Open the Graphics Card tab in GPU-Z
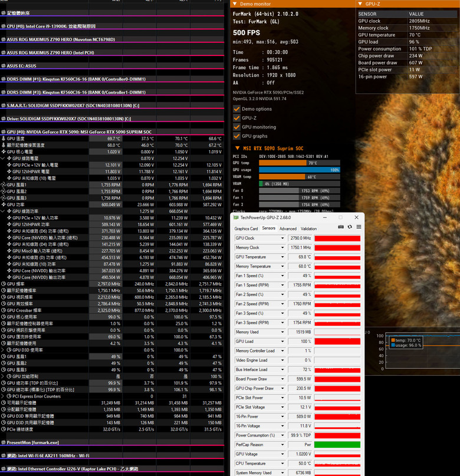The image size is (460, 476). click(x=246, y=229)
